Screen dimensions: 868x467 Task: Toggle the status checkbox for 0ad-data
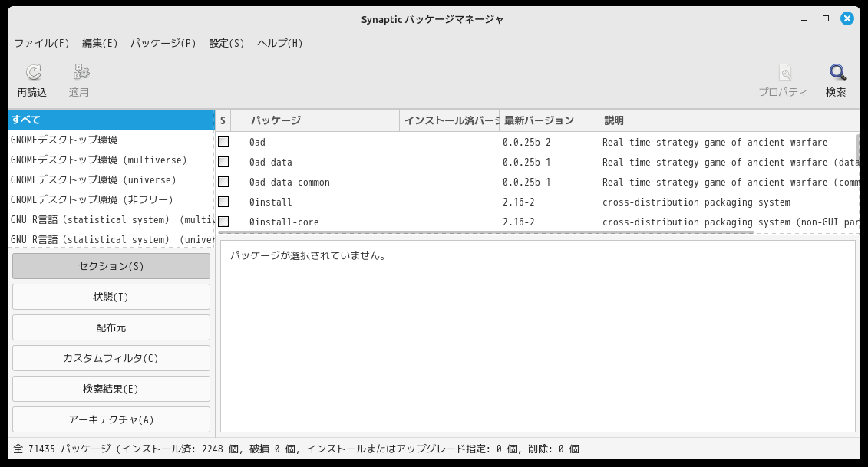223,162
